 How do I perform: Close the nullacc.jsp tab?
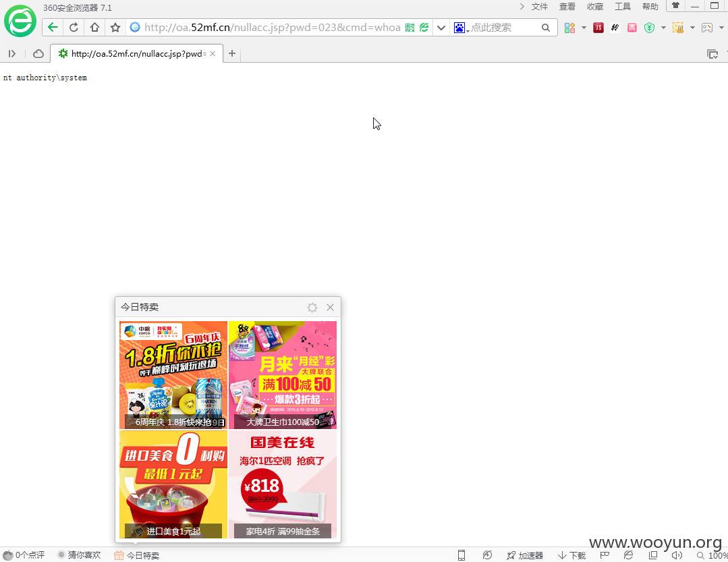point(213,54)
